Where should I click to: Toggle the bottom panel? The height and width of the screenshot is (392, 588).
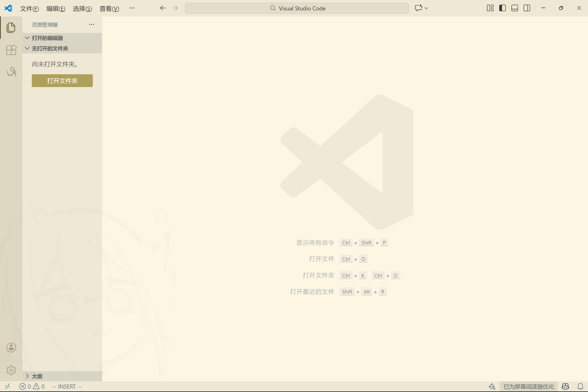click(x=515, y=8)
